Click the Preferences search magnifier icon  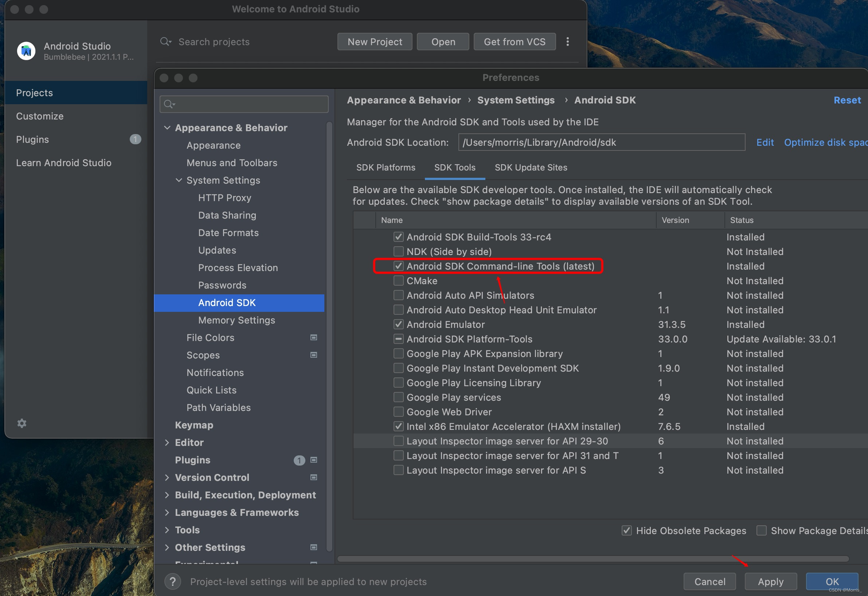coord(169,104)
